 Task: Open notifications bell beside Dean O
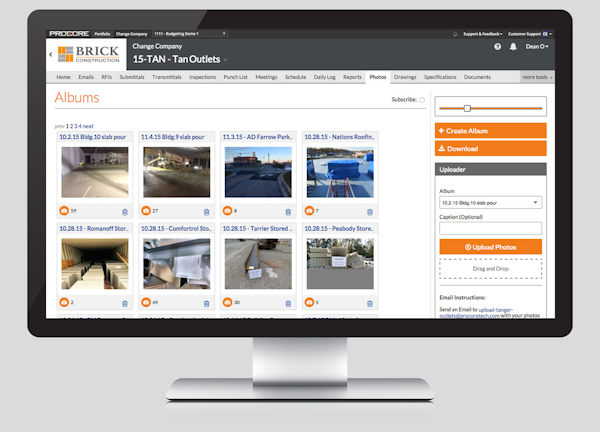coord(513,47)
